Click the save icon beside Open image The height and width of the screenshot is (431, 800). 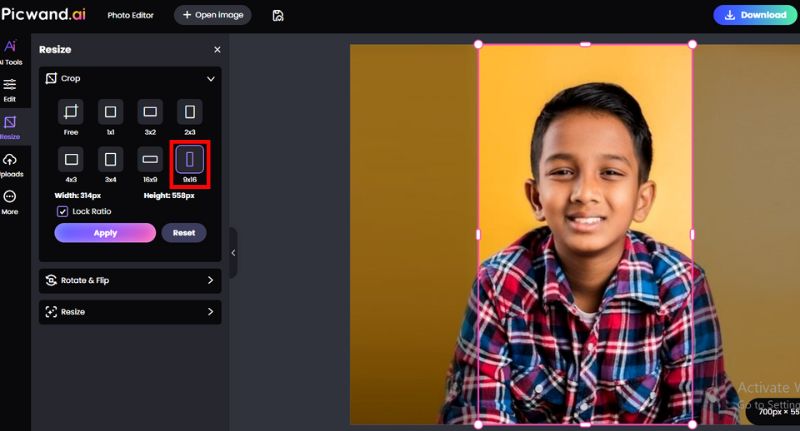(x=277, y=15)
